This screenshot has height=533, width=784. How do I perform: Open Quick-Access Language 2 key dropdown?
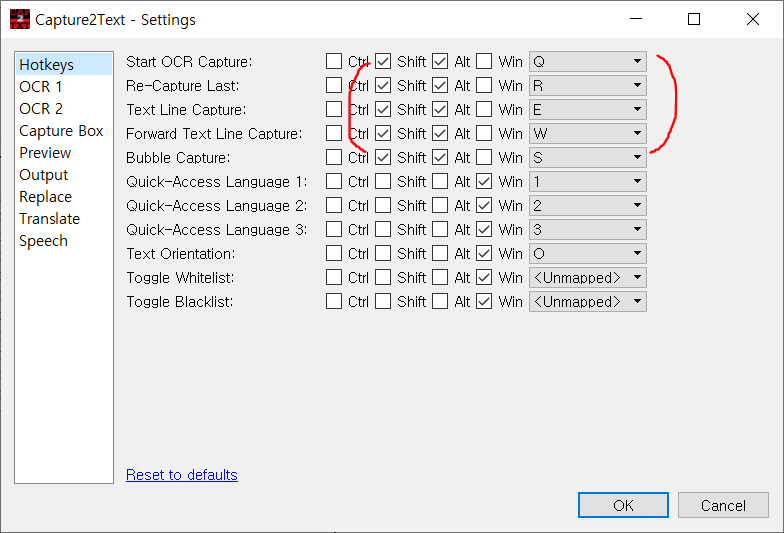[588, 206]
